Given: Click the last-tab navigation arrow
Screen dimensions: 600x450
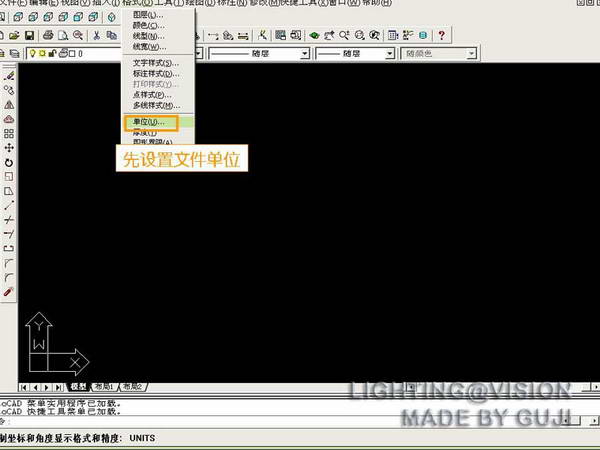Looking at the screenshot, I should click(58, 387).
